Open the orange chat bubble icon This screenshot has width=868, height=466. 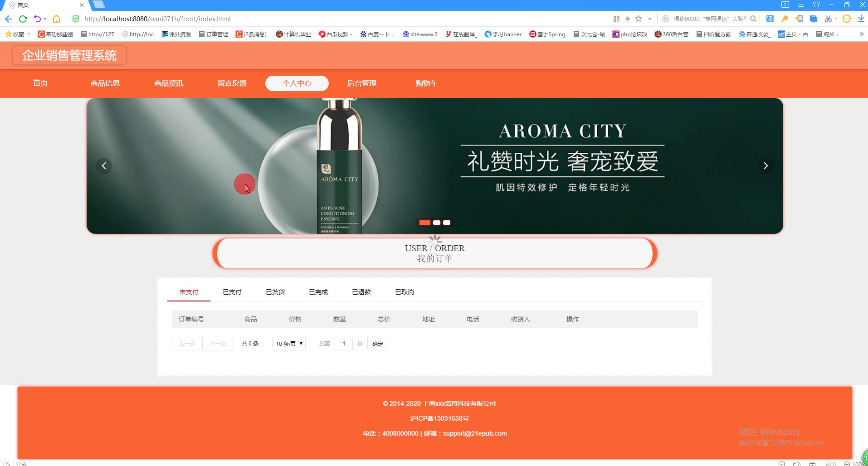[847, 19]
